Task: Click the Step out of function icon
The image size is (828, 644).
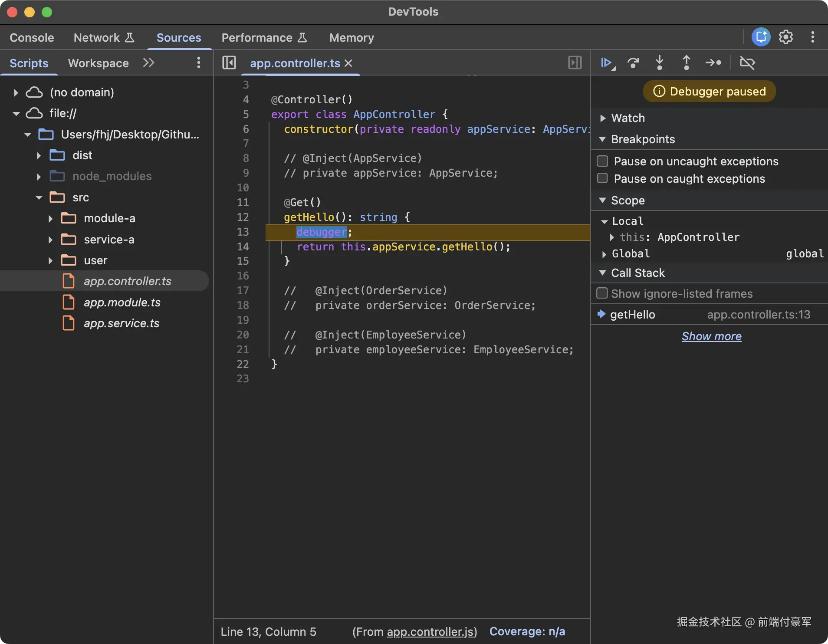Action: click(686, 63)
